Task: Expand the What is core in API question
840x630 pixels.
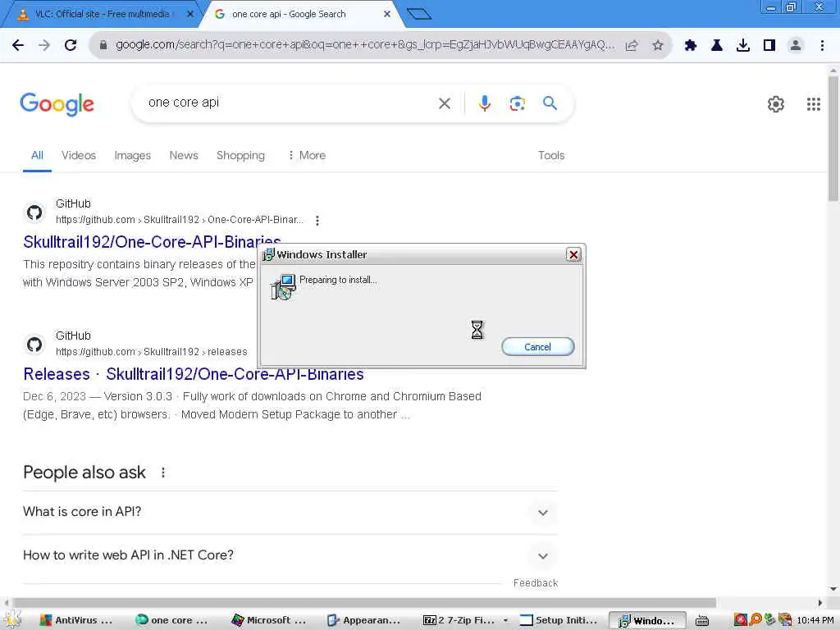Action: (290, 512)
